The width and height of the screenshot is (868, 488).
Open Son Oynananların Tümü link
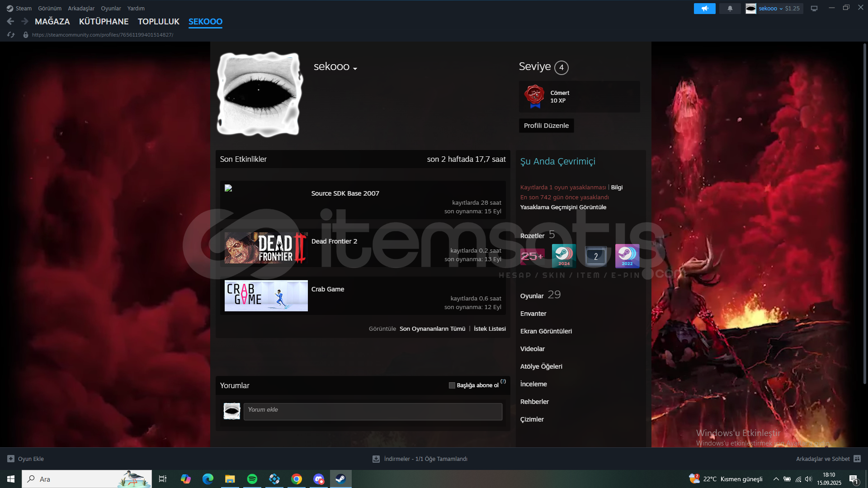point(432,329)
